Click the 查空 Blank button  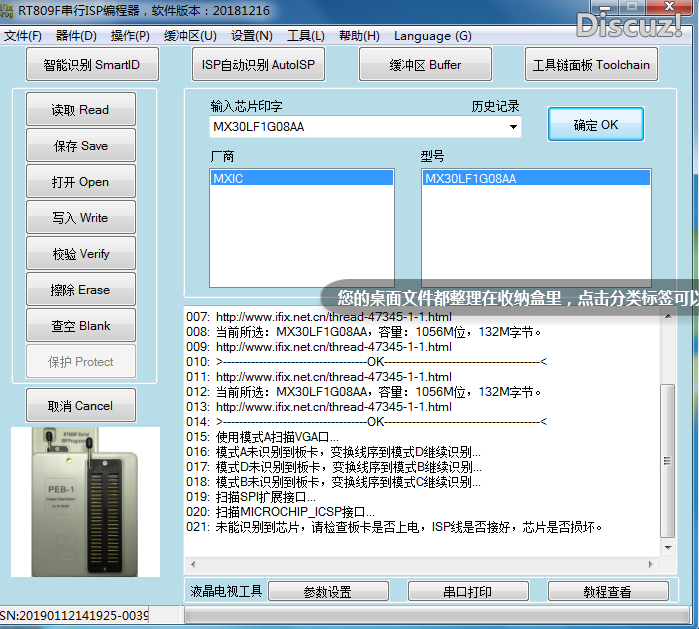point(81,325)
